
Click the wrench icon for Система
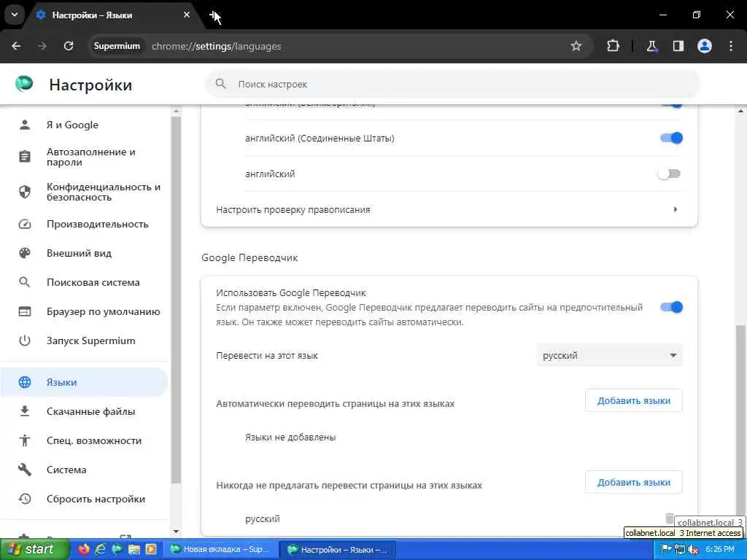tap(25, 470)
